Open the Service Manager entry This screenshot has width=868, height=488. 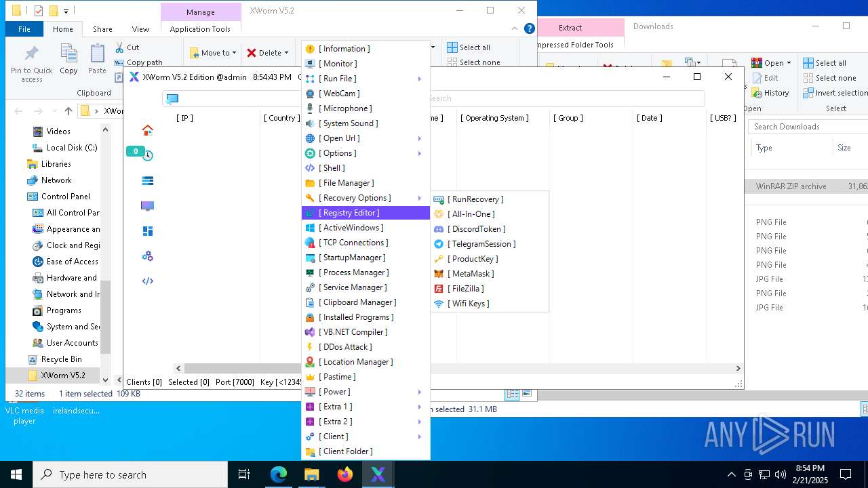coord(366,287)
